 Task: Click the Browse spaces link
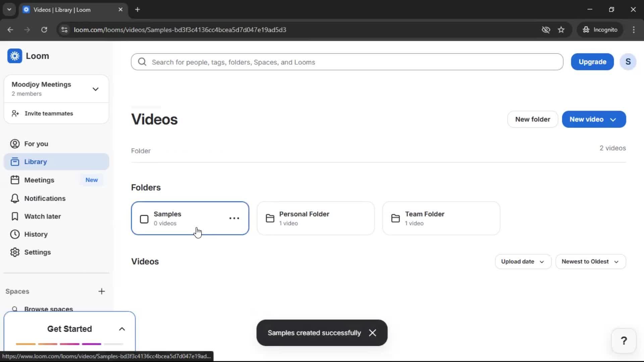tap(49, 308)
